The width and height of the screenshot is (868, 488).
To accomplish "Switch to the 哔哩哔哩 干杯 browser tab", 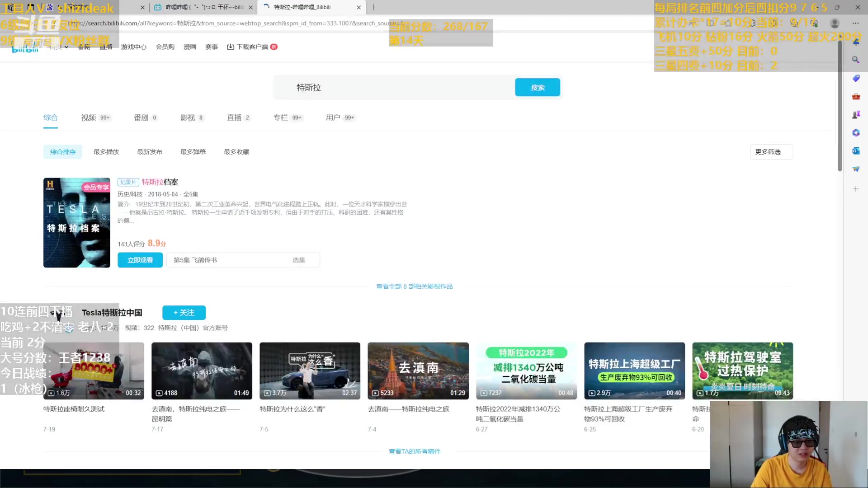I will pyautogui.click(x=203, y=7).
